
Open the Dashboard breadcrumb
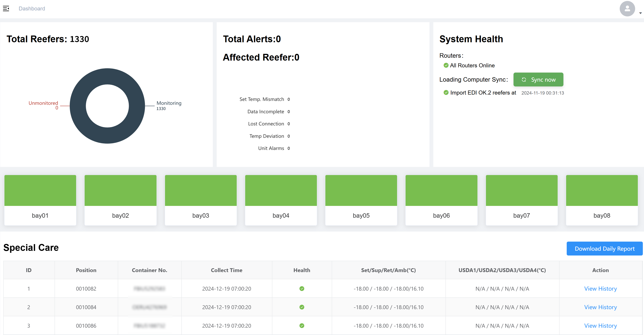click(x=32, y=8)
